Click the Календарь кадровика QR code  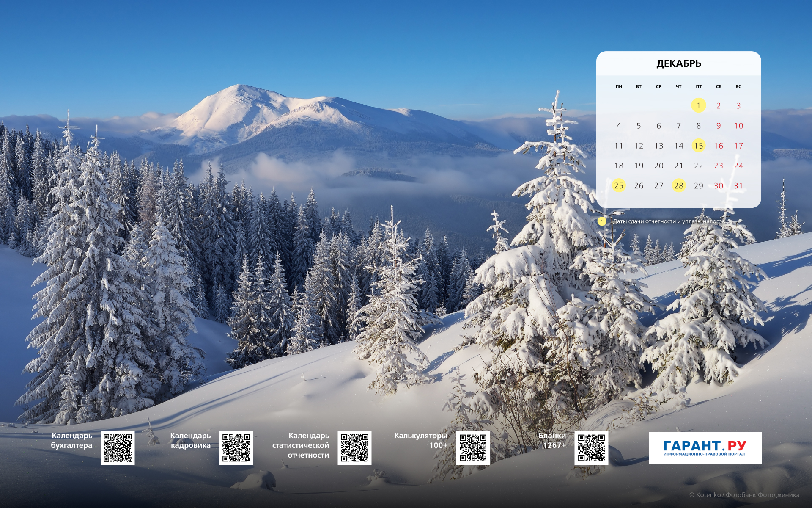[236, 447]
